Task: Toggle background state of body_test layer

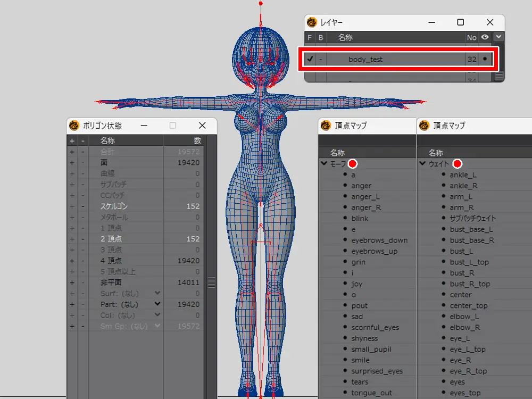Action: (x=320, y=59)
